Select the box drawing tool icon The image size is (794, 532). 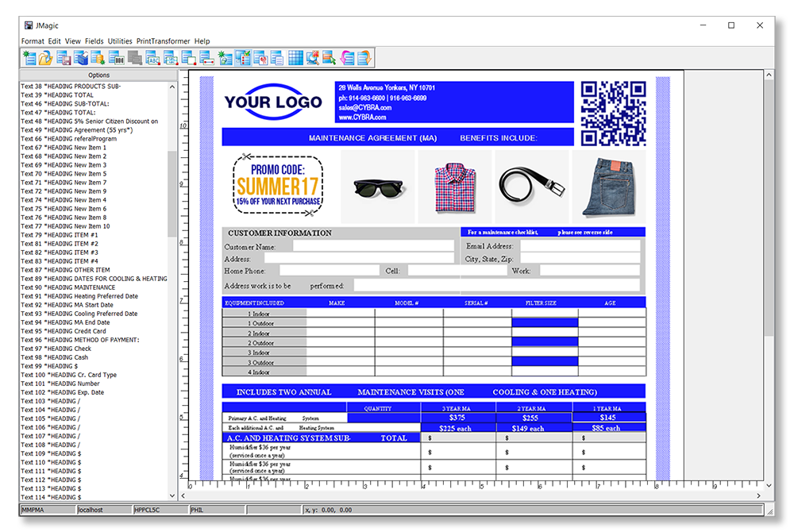189,59
